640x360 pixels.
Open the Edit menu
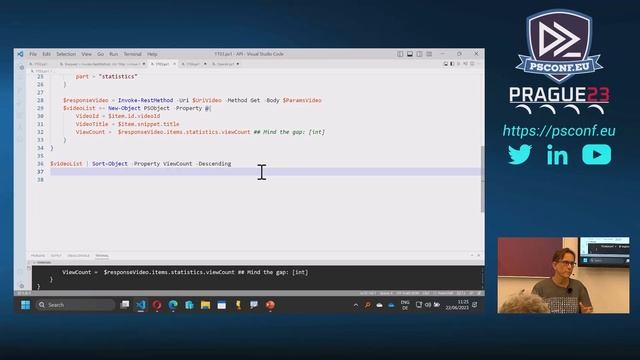pos(46,54)
